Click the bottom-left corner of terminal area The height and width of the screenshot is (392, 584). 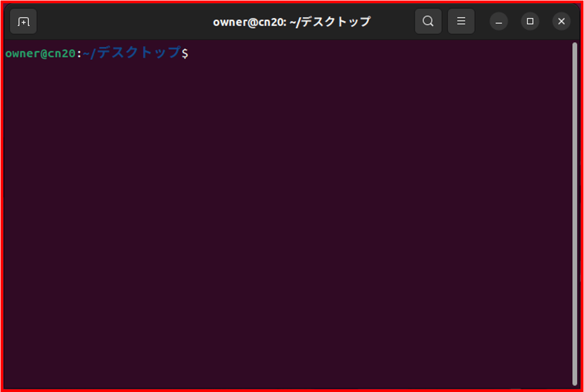9,385
